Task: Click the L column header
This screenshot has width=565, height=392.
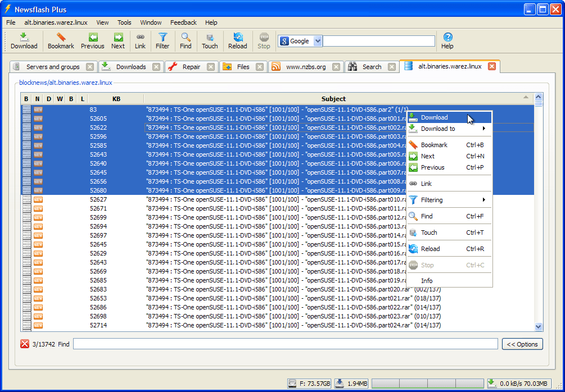Action: [83, 99]
